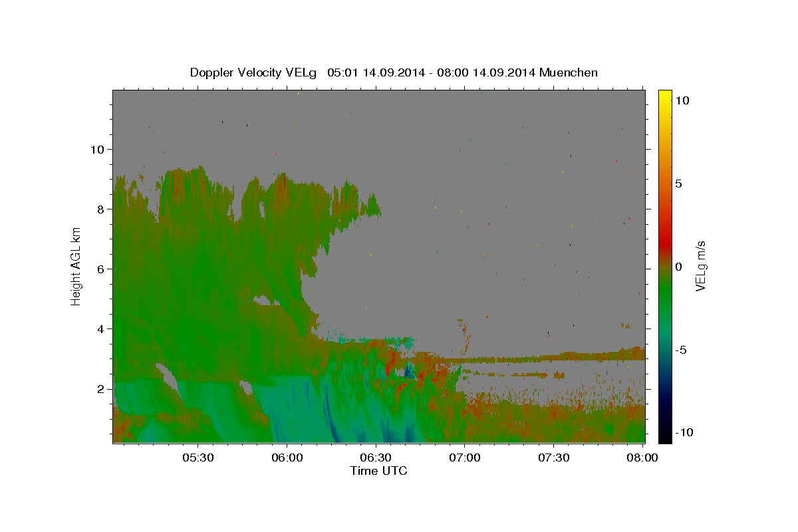
Task: Click the '05:30' time tick label
Action: click(198, 458)
